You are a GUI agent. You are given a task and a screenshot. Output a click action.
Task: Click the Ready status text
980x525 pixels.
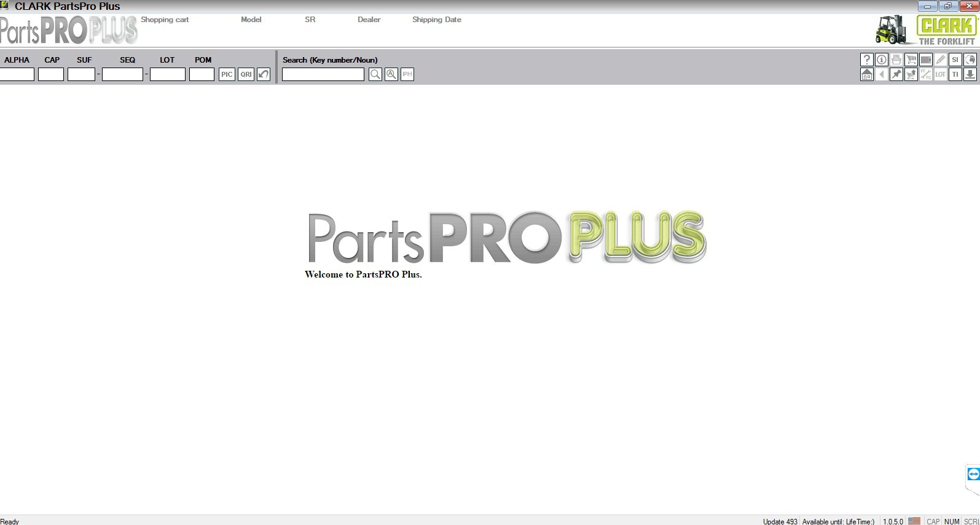point(9,521)
